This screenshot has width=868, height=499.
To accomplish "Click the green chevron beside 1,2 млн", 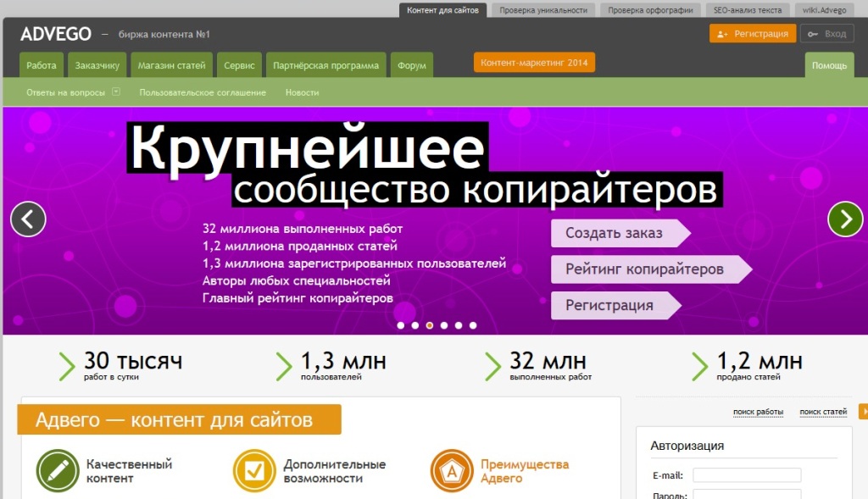I will click(x=699, y=365).
